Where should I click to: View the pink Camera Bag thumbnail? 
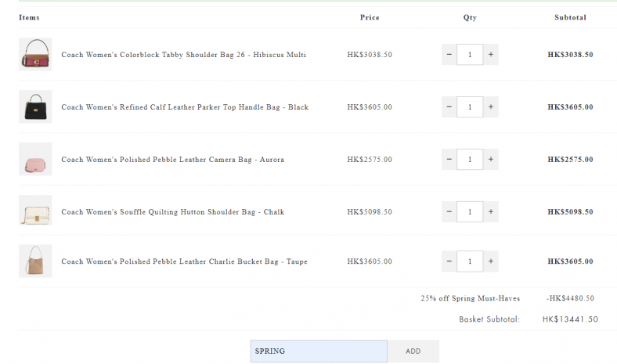pyautogui.click(x=35, y=160)
